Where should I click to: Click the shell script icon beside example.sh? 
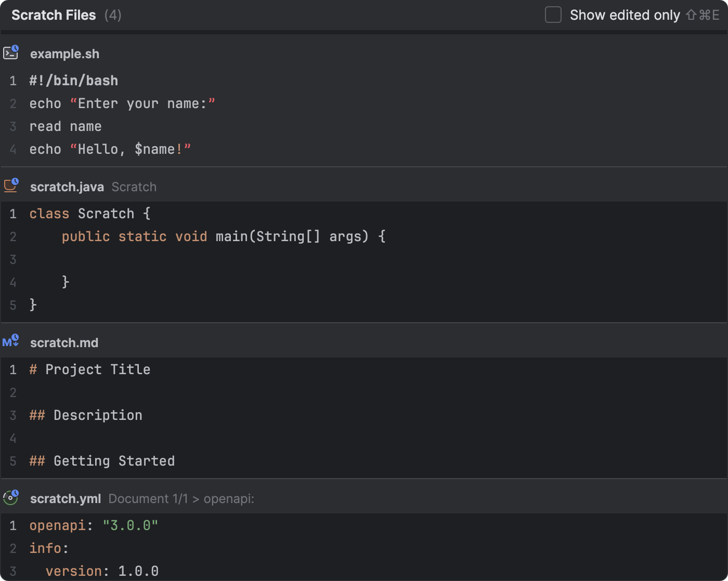click(x=11, y=53)
